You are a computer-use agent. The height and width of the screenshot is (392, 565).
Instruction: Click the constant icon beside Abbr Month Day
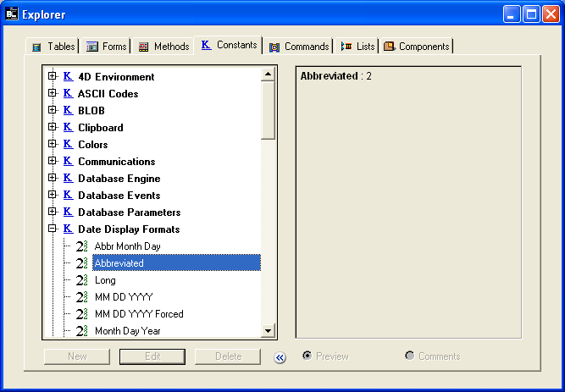[82, 246]
